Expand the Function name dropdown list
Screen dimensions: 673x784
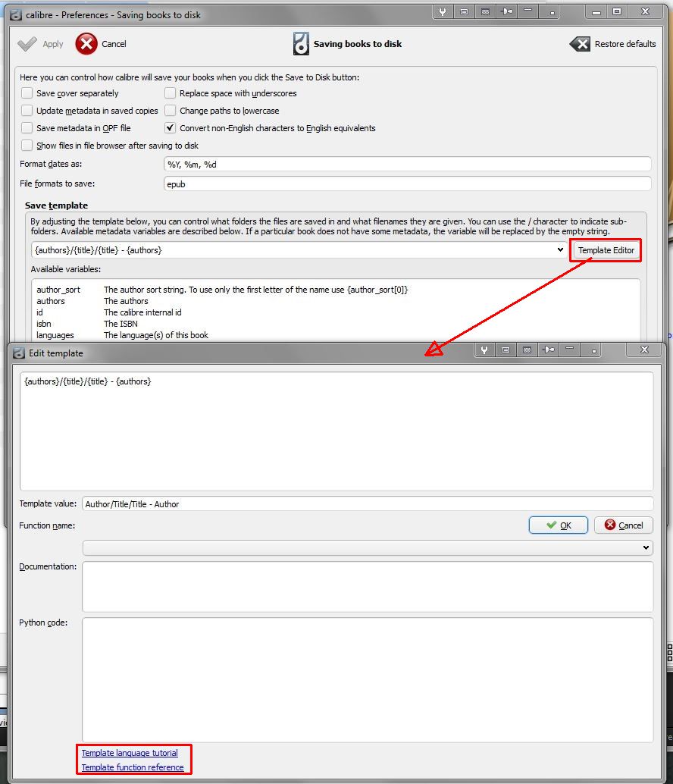click(646, 548)
